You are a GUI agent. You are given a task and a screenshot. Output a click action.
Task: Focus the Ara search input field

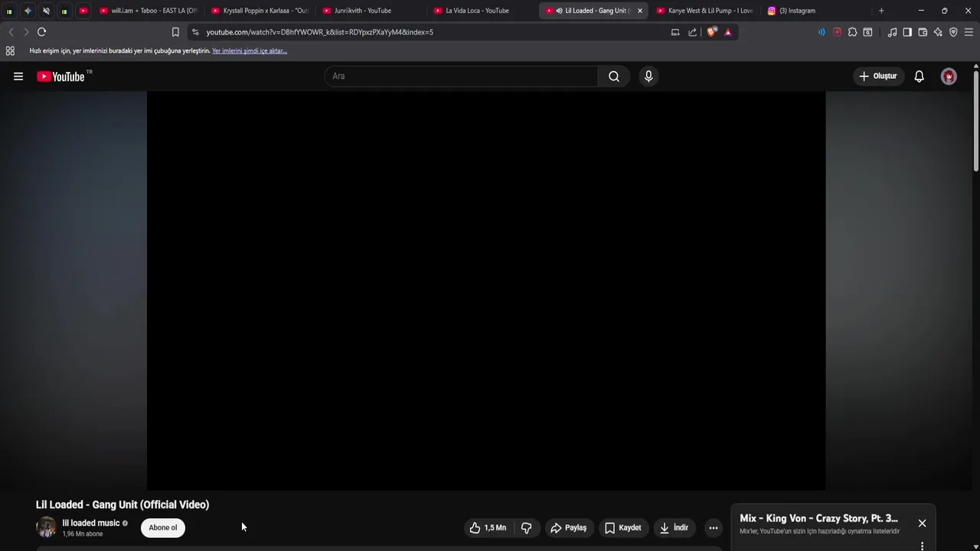coord(461,77)
